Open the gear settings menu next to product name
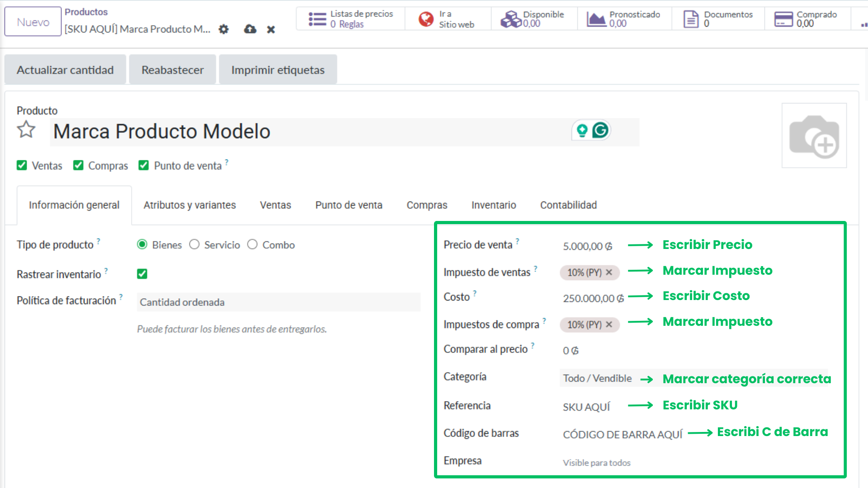 click(x=223, y=29)
